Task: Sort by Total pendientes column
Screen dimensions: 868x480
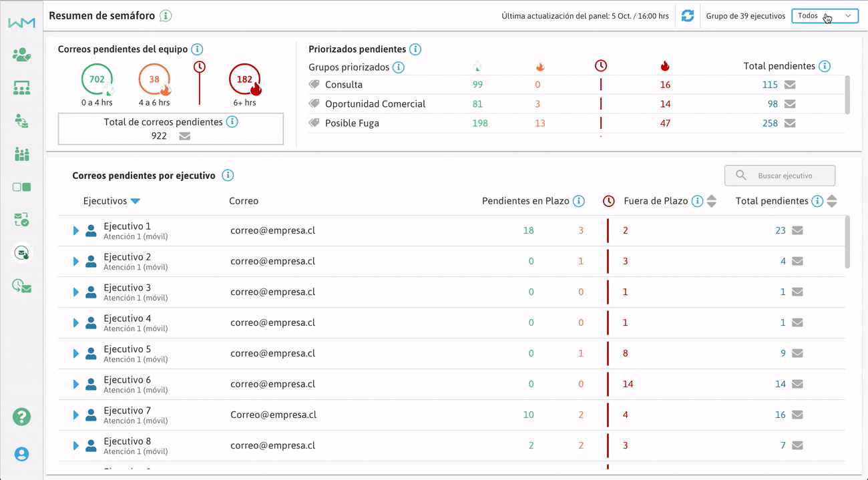Action: 831,202
